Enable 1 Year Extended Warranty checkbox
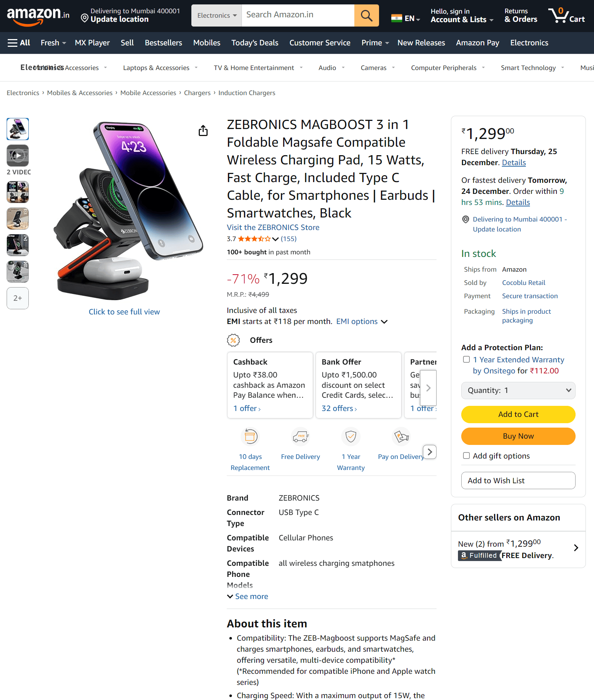 pyautogui.click(x=466, y=359)
